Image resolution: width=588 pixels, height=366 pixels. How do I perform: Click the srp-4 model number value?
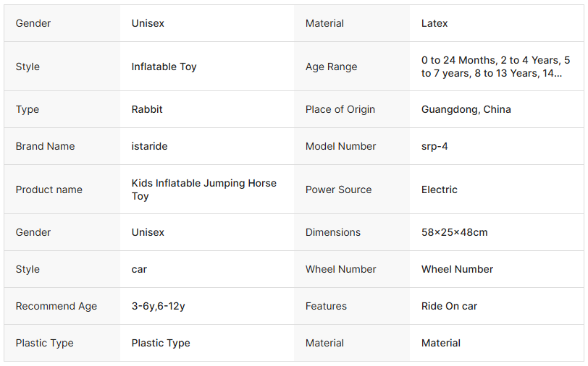pos(434,146)
